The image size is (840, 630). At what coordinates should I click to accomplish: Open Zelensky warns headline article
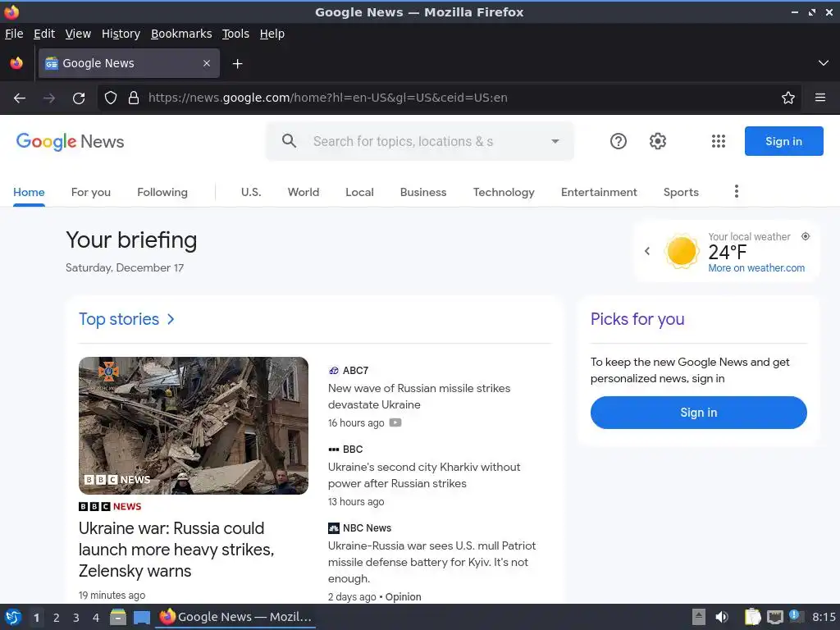[176, 550]
